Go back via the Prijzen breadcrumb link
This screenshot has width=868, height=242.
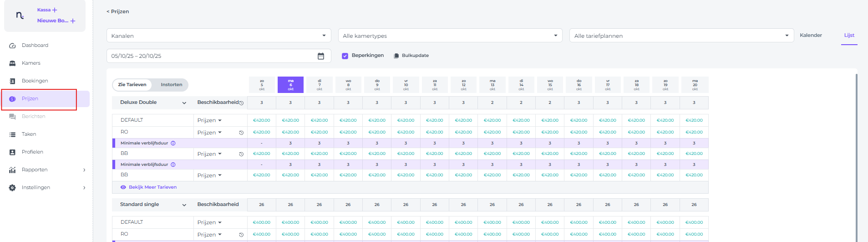click(118, 11)
